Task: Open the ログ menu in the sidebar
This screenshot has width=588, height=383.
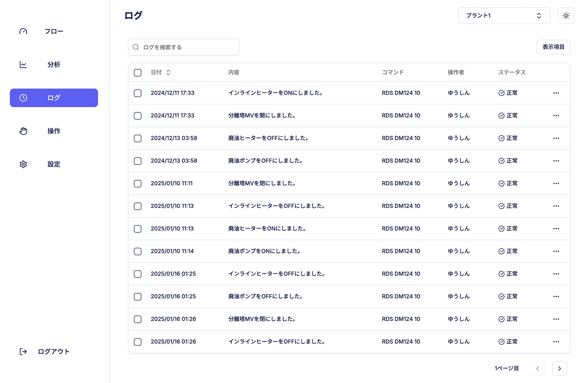Action: pos(54,98)
